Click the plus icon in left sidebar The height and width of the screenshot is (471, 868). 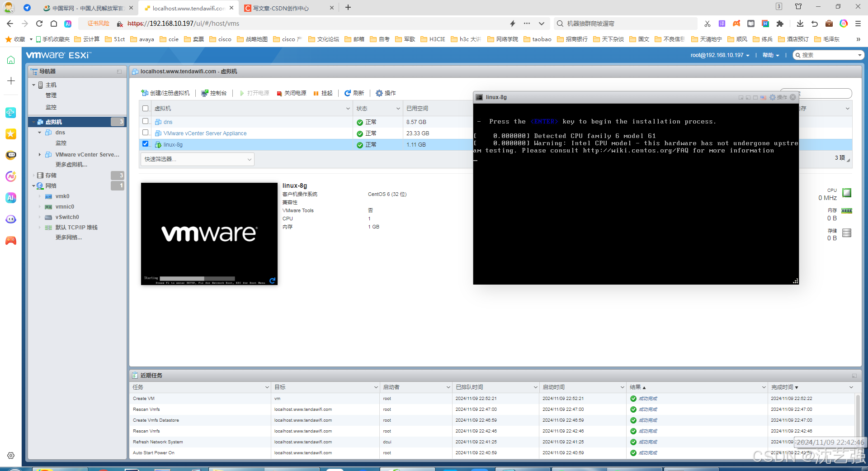11,81
